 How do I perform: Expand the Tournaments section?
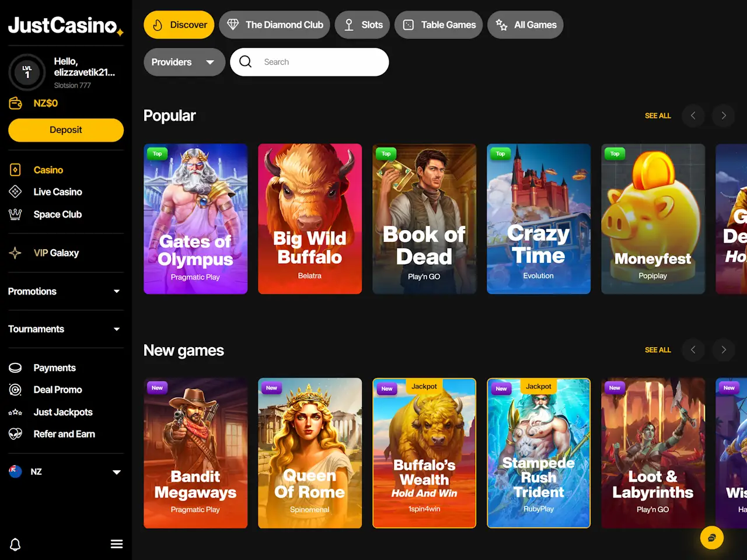point(65,329)
